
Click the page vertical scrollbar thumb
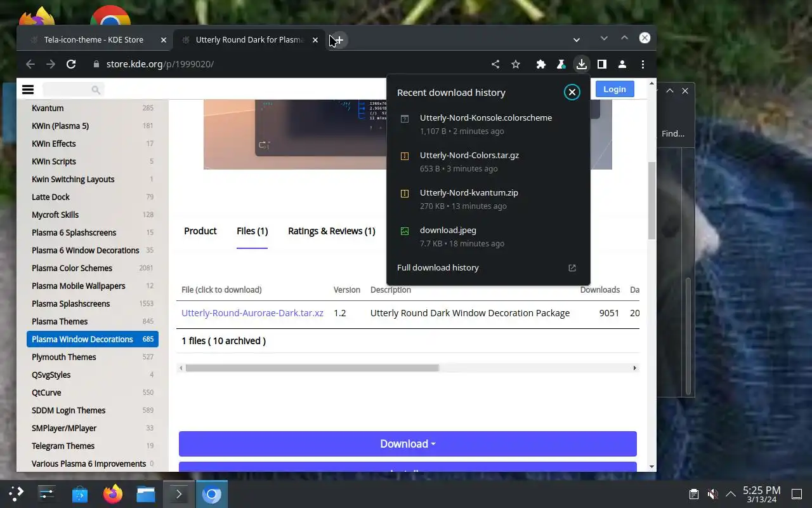(x=652, y=200)
